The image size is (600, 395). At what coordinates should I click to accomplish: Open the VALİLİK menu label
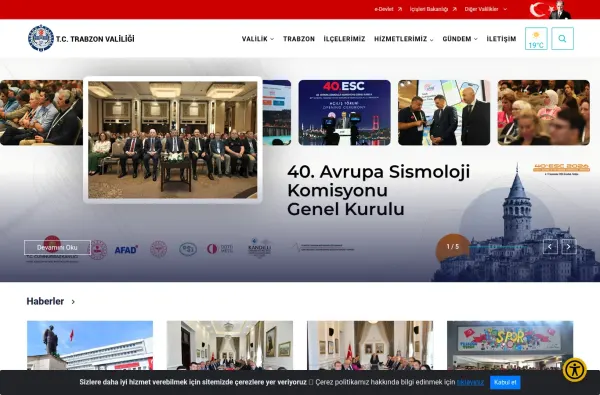[x=255, y=39]
